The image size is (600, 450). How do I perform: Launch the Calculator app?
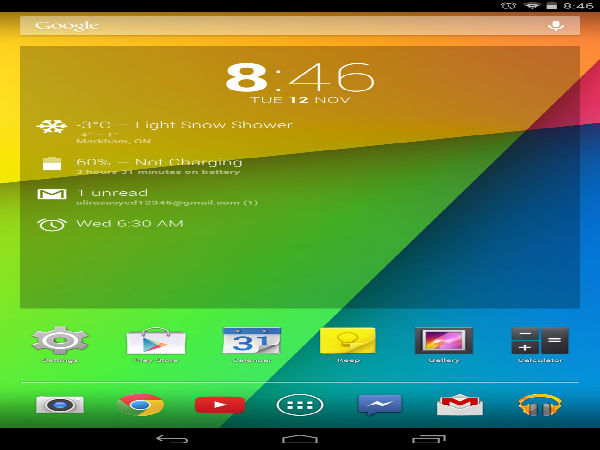(x=539, y=341)
